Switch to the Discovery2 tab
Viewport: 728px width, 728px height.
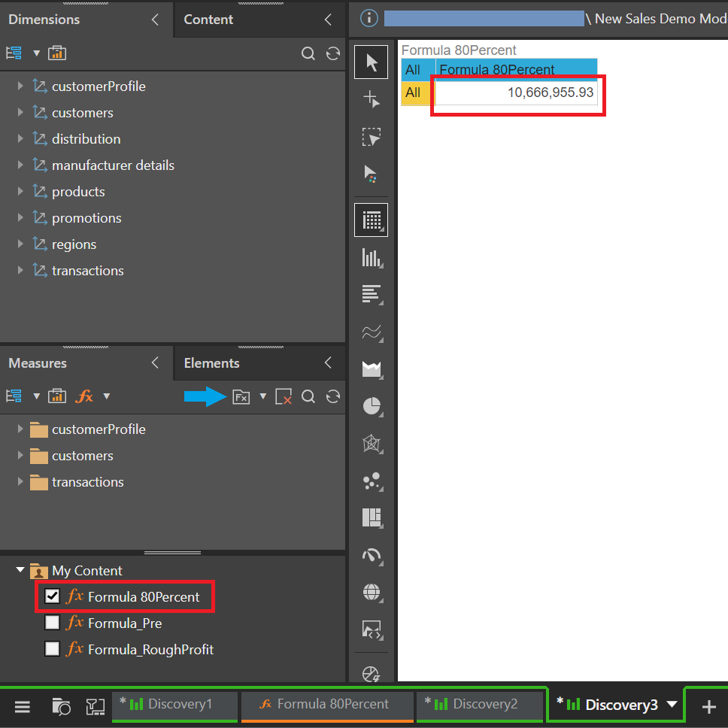pos(480,705)
